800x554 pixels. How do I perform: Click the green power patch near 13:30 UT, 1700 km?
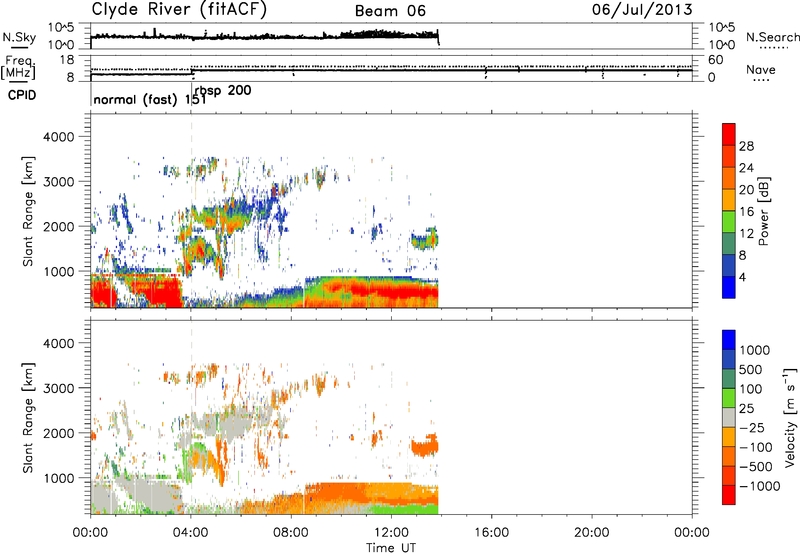point(424,239)
